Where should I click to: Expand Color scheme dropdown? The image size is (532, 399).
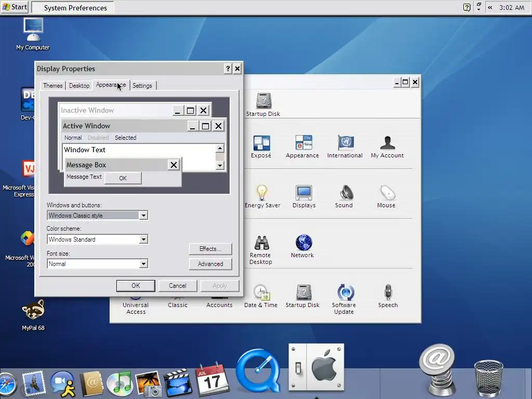[143, 240]
